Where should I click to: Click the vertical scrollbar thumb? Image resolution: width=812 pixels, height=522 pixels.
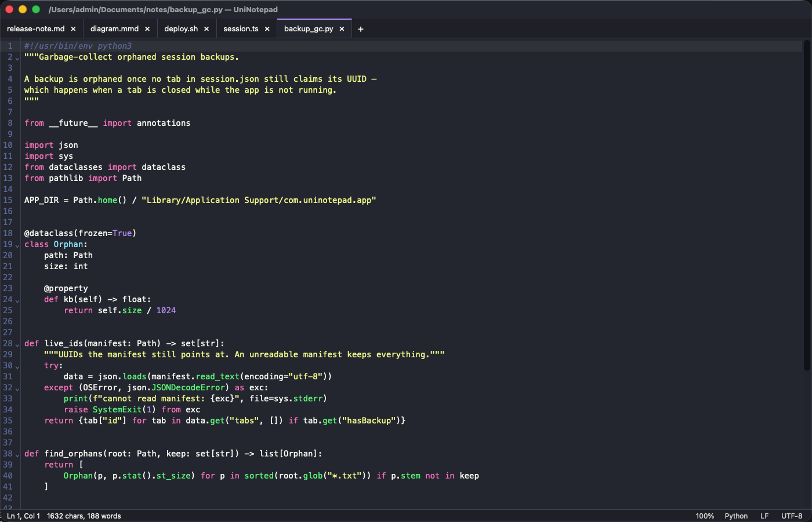pos(806,205)
